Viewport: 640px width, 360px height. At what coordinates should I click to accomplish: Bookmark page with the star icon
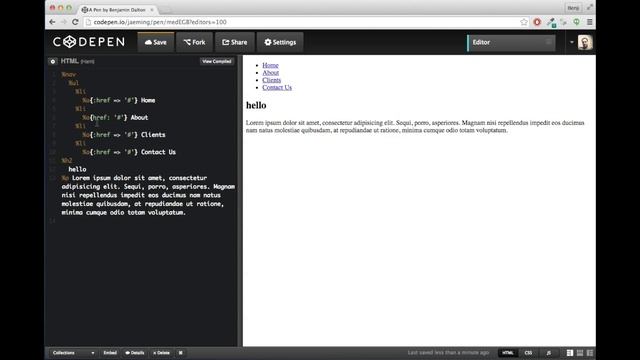coord(524,22)
